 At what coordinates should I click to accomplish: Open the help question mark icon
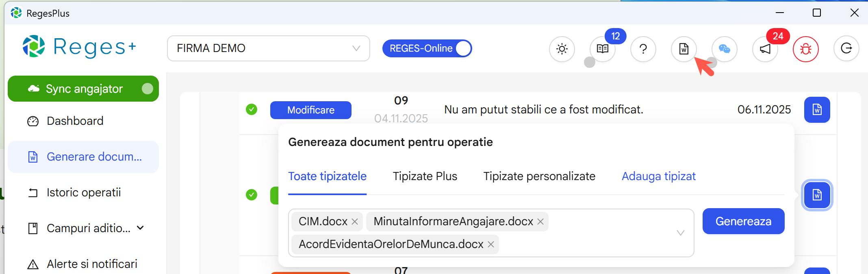643,49
